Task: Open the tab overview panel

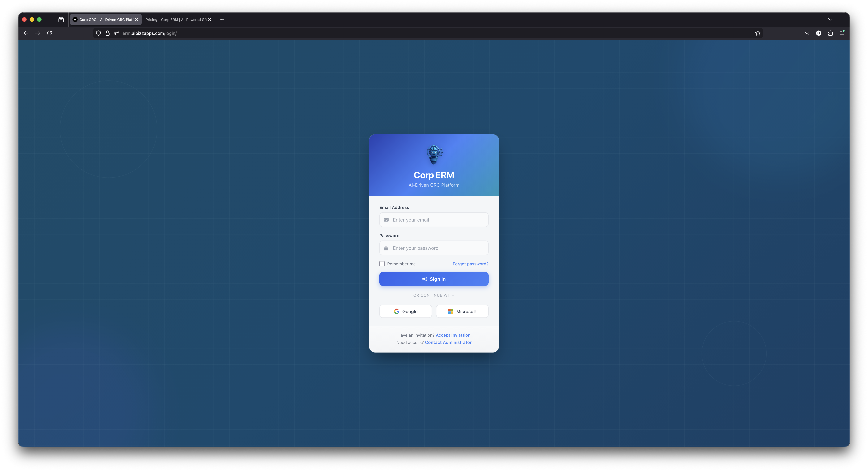Action: tap(61, 19)
